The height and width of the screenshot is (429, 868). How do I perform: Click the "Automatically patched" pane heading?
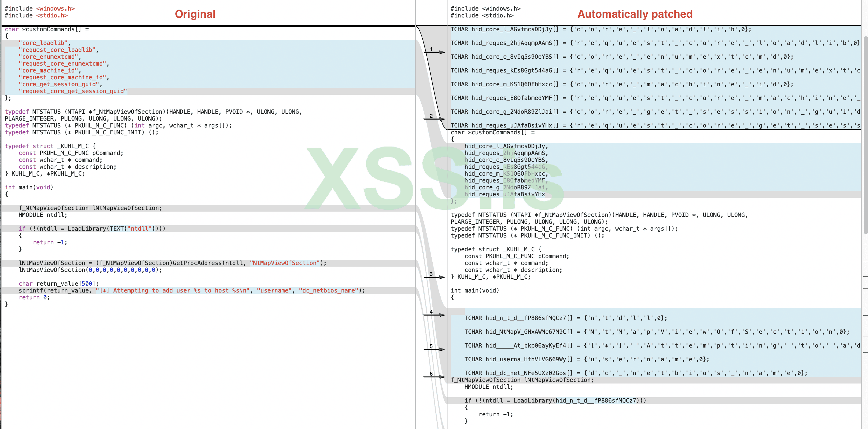635,14
